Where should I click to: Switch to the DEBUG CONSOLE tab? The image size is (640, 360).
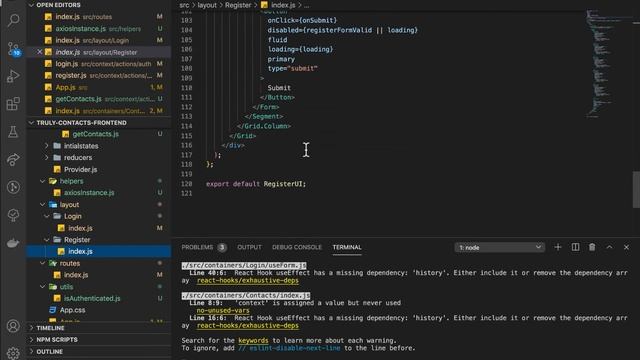(297, 247)
